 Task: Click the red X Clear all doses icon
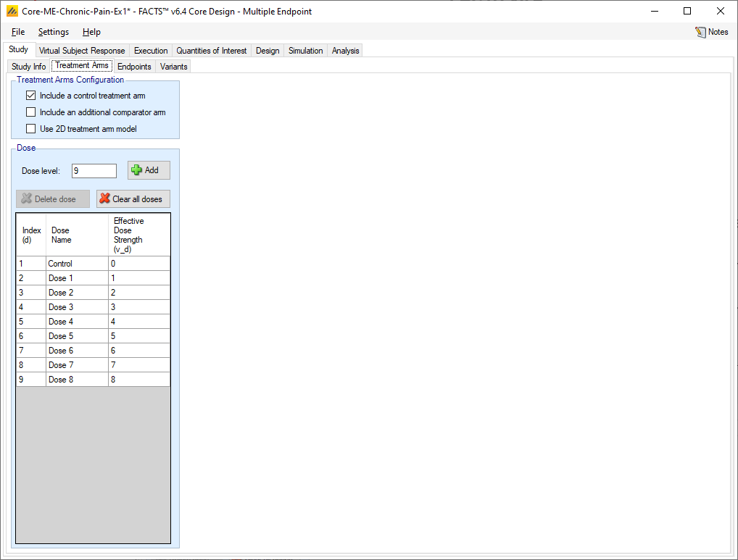point(105,199)
